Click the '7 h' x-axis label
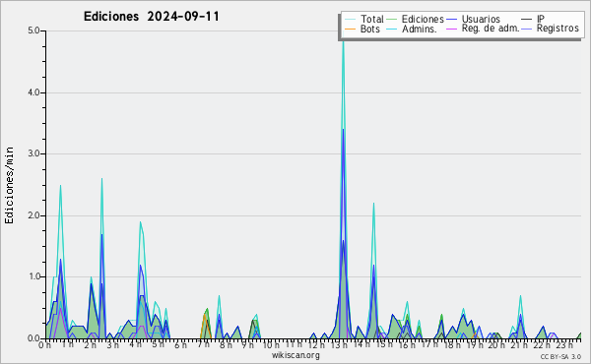 click(203, 344)
